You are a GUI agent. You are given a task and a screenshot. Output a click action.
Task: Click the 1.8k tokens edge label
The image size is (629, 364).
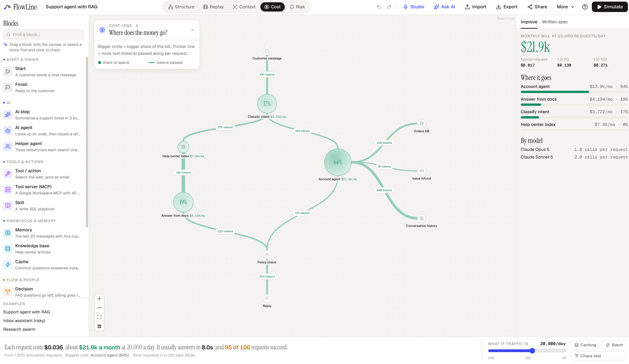183,172
